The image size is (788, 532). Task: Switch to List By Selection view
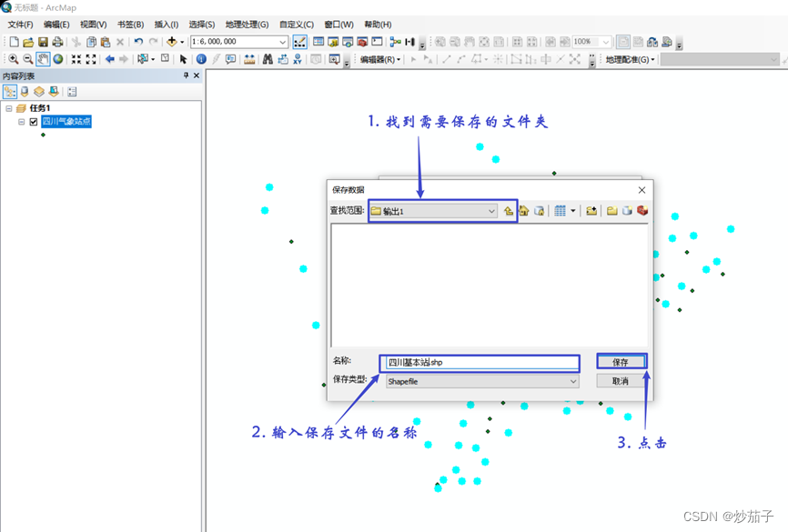pyautogui.click(x=54, y=92)
